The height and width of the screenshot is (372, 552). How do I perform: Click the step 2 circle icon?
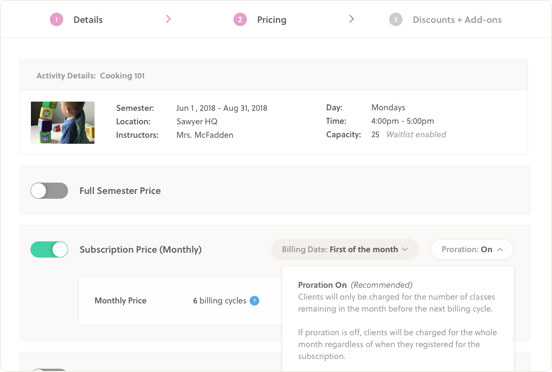tap(240, 19)
